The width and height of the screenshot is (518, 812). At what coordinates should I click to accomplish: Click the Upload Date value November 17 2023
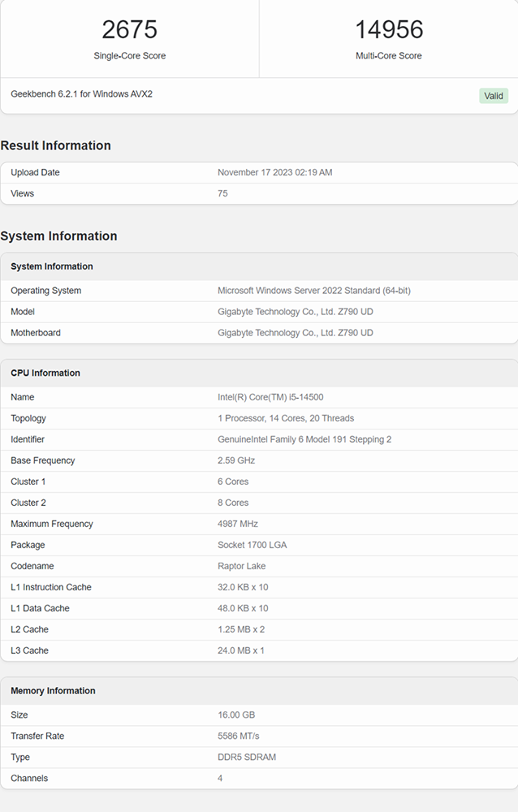(274, 172)
